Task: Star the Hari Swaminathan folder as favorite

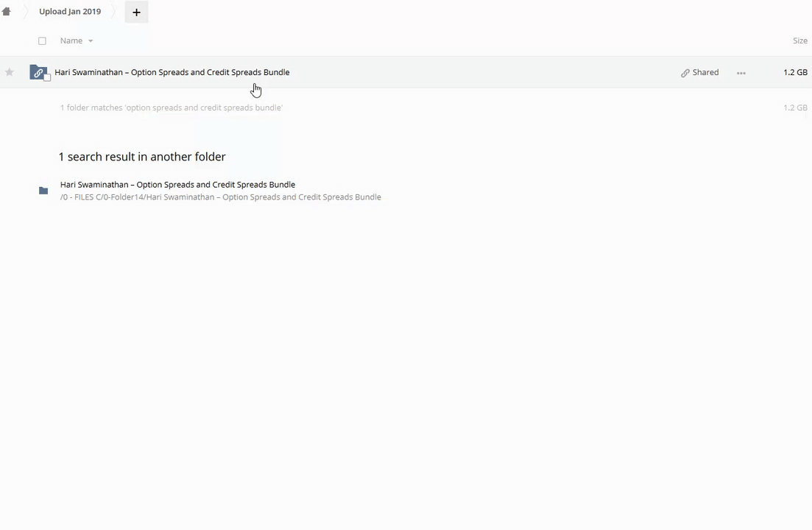Action: (10, 72)
